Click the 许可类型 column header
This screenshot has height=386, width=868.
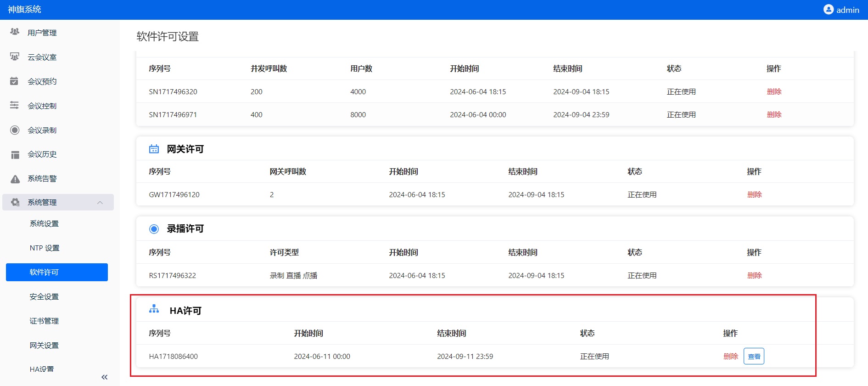[284, 252]
